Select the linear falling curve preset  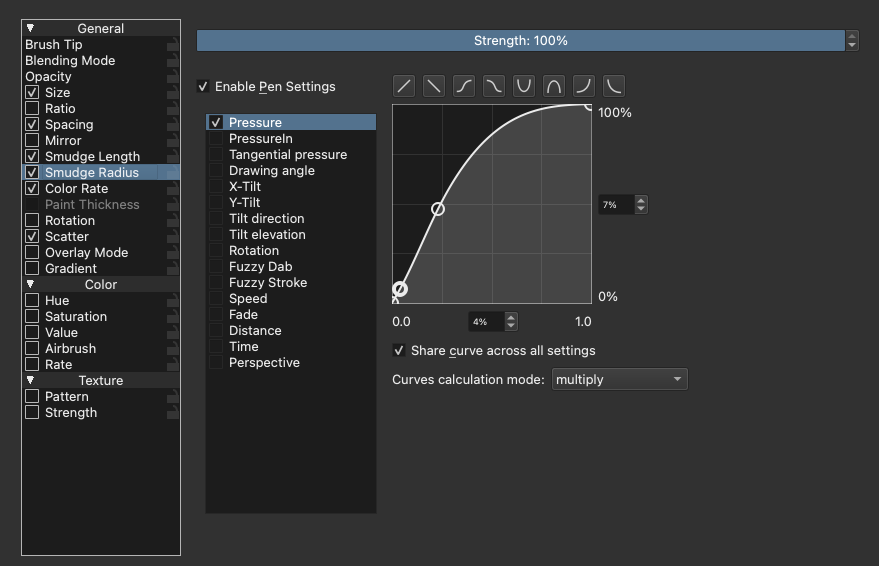[434, 86]
